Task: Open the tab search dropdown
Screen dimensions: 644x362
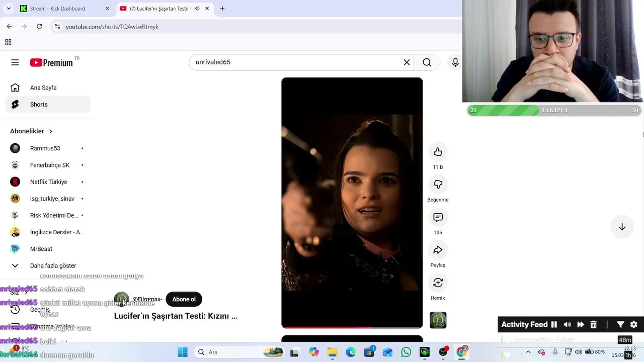Action: (9, 9)
